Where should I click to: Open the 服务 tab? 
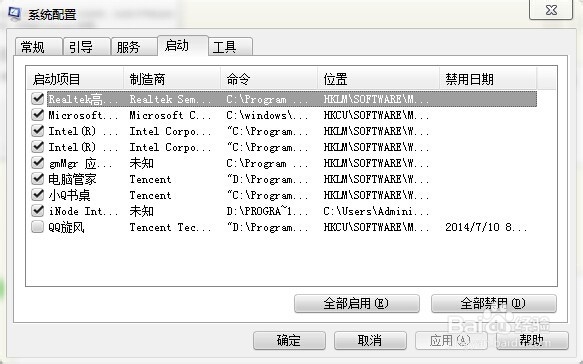click(134, 47)
